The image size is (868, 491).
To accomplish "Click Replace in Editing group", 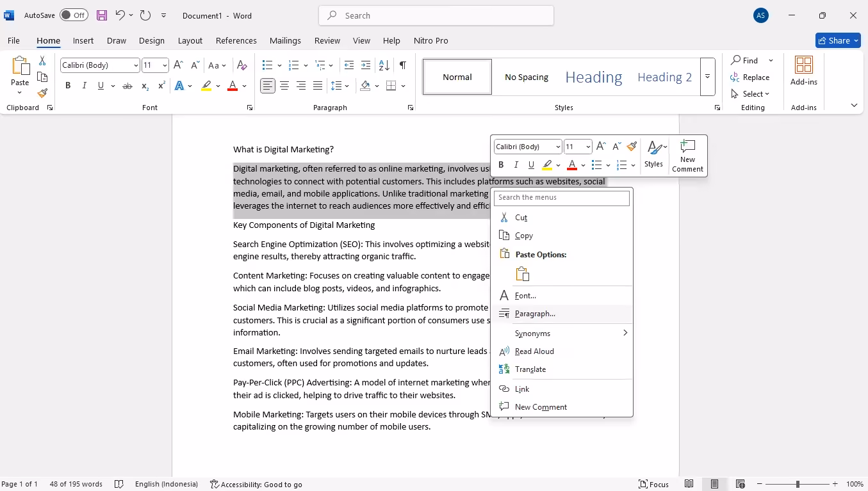I will (750, 77).
